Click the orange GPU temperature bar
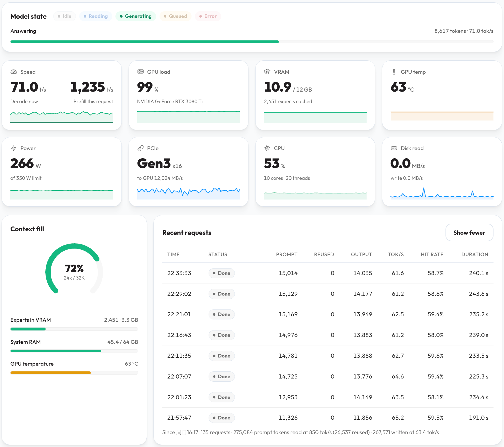The width and height of the screenshot is (504, 447). 74,373
